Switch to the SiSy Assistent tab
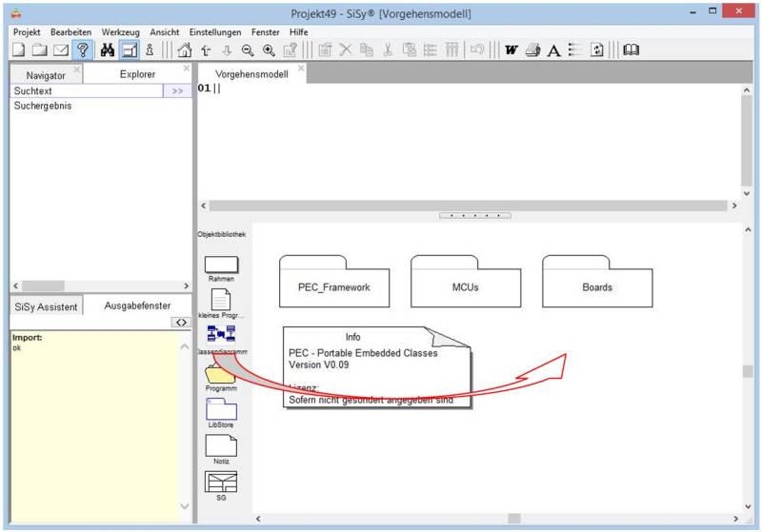 tap(44, 306)
